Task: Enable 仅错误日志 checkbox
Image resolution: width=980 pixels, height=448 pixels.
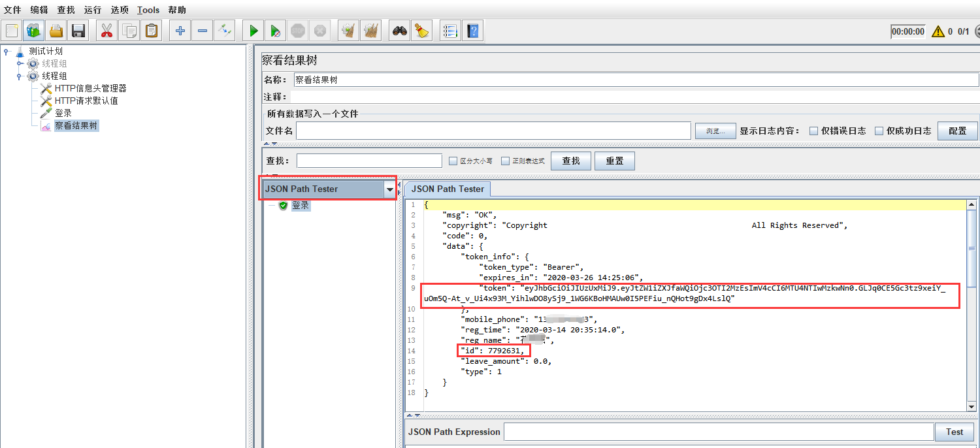Action: tap(813, 131)
